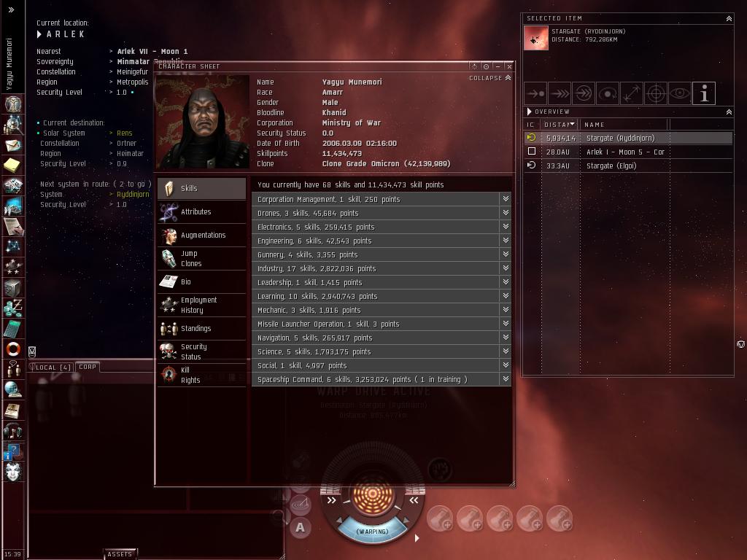Click the Show Info 'i' icon
The image size is (747, 560).
[704, 93]
